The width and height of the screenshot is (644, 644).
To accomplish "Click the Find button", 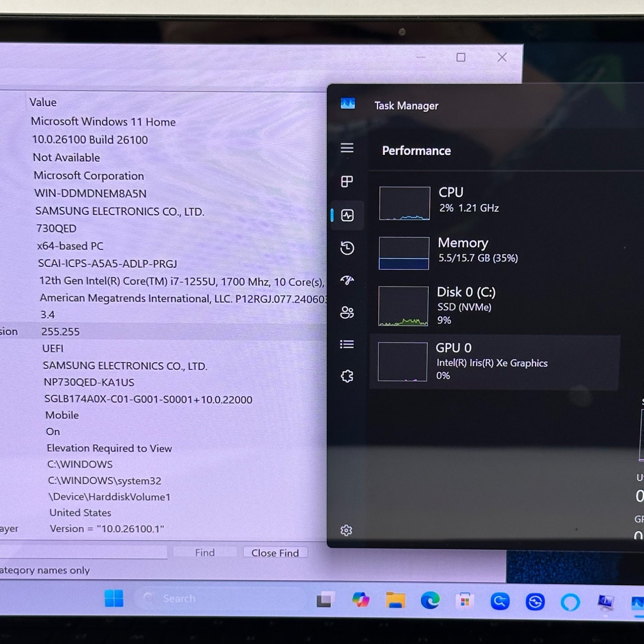I will pyautogui.click(x=205, y=553).
